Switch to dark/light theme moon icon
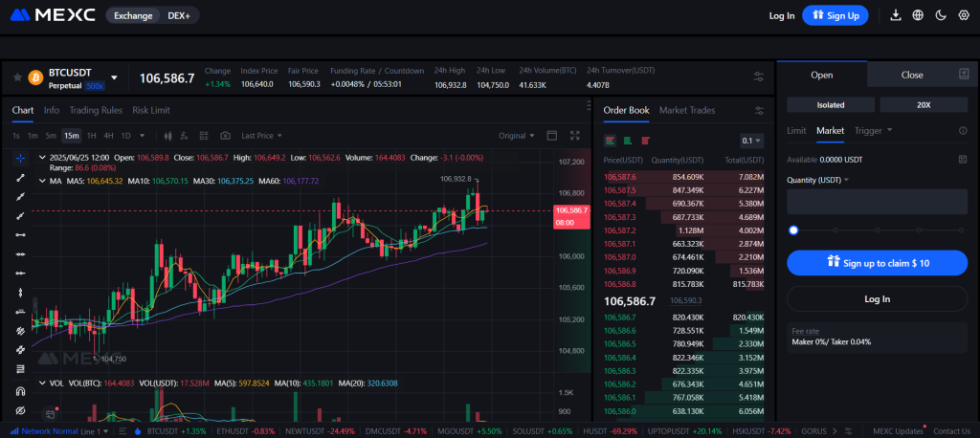 point(941,15)
